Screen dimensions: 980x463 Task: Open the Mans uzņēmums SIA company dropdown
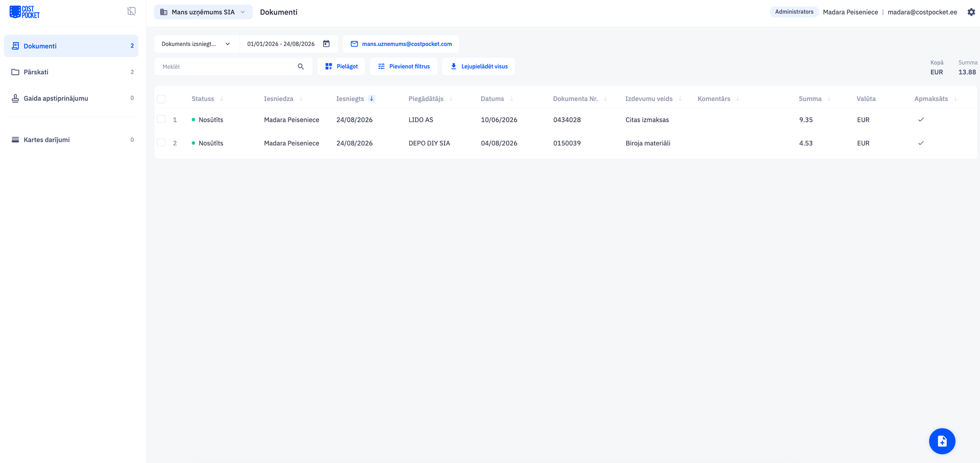(203, 12)
